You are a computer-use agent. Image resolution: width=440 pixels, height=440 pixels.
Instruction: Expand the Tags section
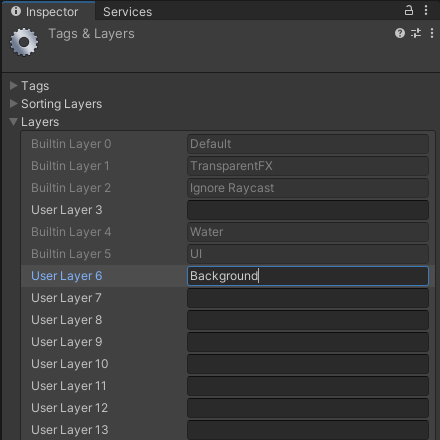tap(14, 86)
